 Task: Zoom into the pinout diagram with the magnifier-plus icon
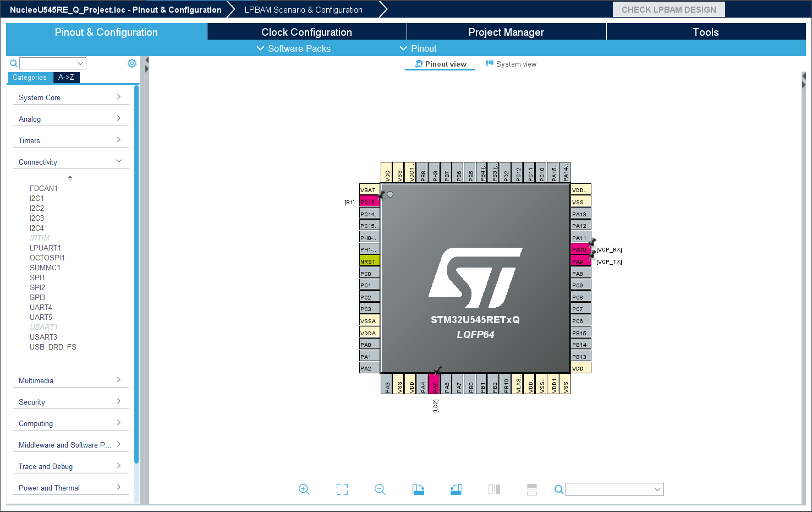(x=304, y=489)
